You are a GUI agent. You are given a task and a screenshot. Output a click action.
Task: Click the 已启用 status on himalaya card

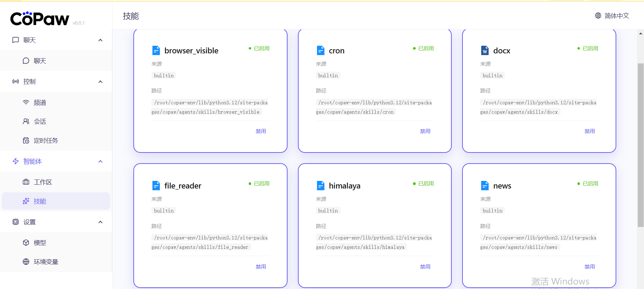point(423,184)
